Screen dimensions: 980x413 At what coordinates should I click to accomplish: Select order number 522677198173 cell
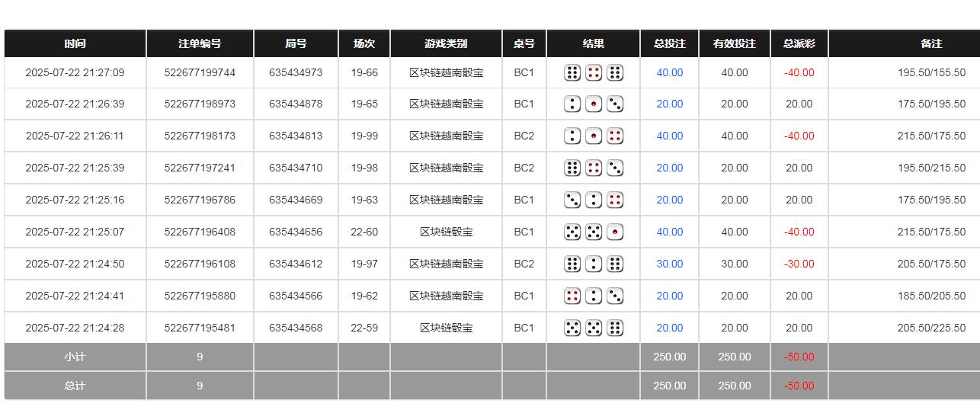click(x=200, y=136)
